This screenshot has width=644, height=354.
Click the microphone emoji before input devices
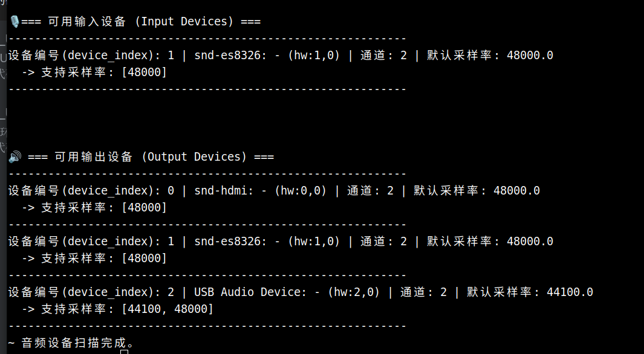point(15,22)
